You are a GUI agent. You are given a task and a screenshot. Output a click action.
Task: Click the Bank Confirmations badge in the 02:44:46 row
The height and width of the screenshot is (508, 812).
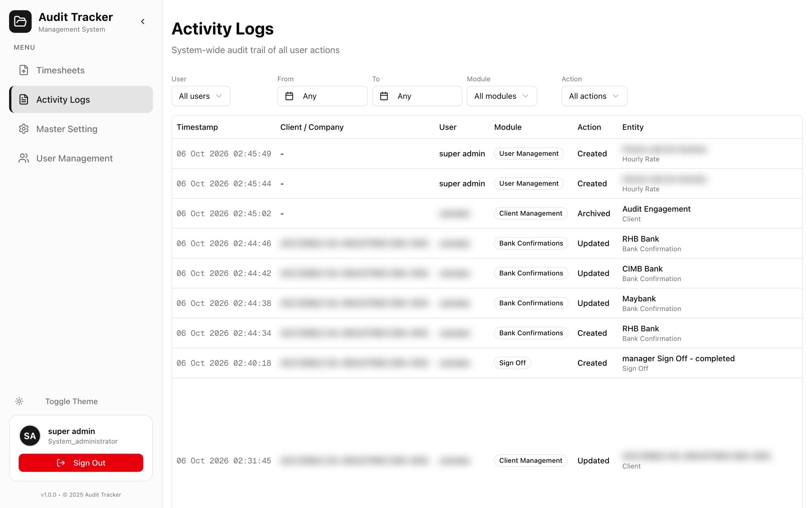click(531, 243)
